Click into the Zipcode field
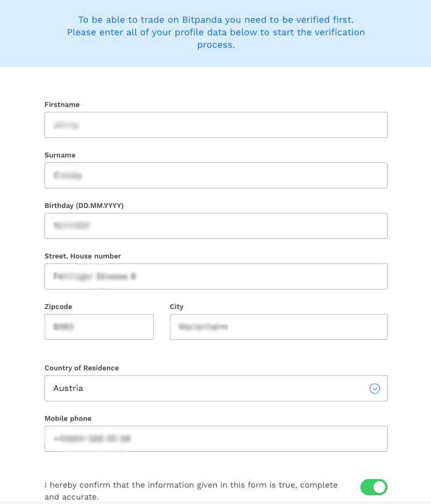This screenshot has height=504, width=431. (99, 326)
